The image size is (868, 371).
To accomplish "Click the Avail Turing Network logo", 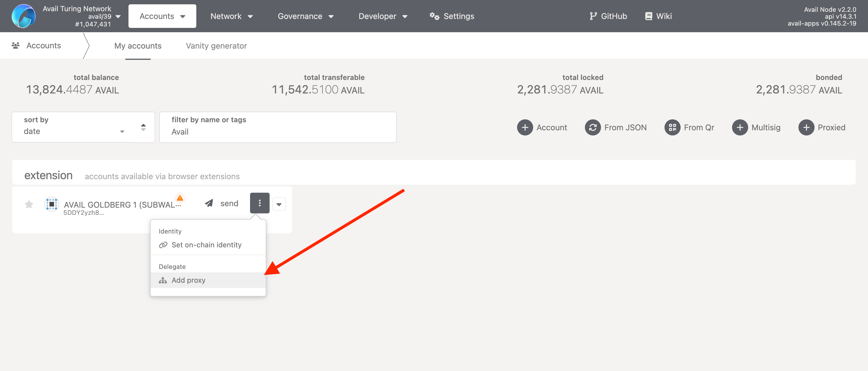I will (23, 16).
